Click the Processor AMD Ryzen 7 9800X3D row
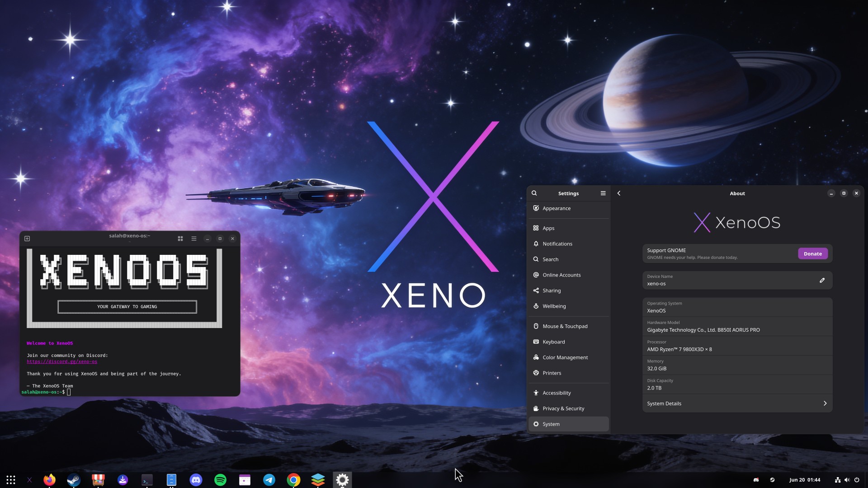 [737, 346]
